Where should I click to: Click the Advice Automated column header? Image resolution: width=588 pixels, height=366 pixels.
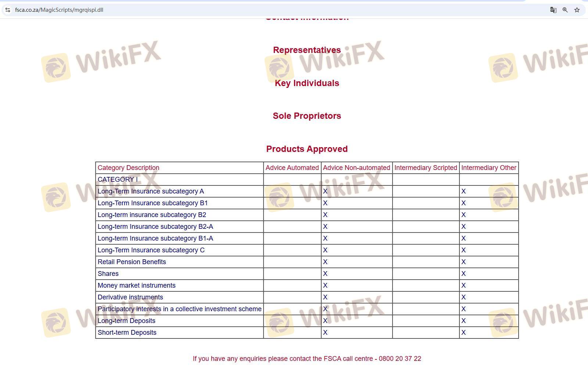coord(292,168)
